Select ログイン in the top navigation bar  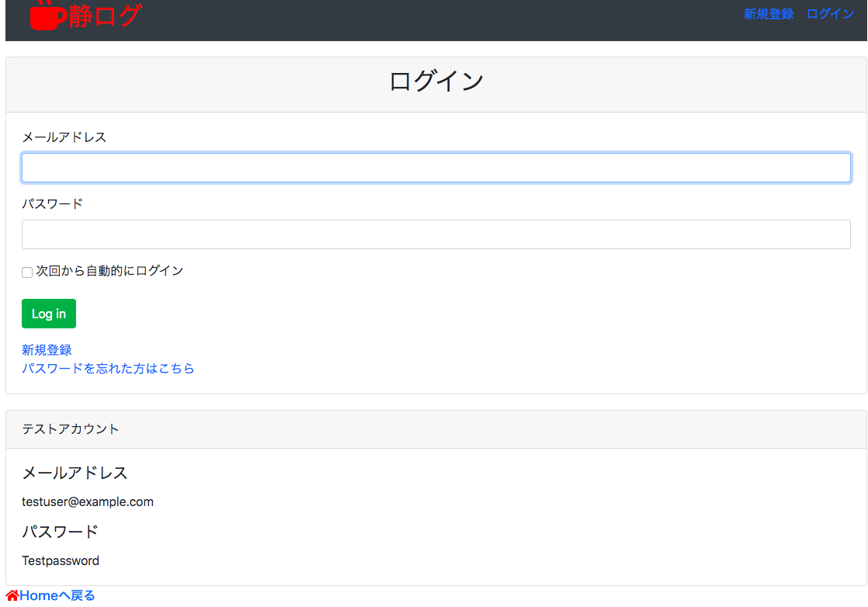830,14
